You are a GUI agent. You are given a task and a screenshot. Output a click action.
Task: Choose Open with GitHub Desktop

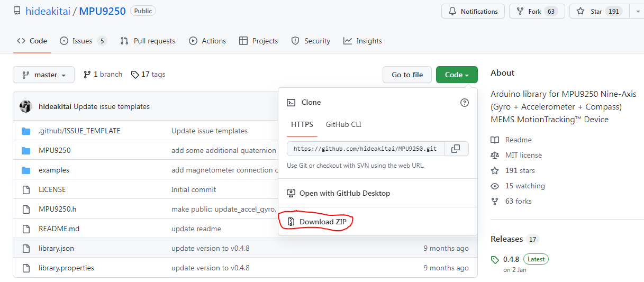click(344, 193)
